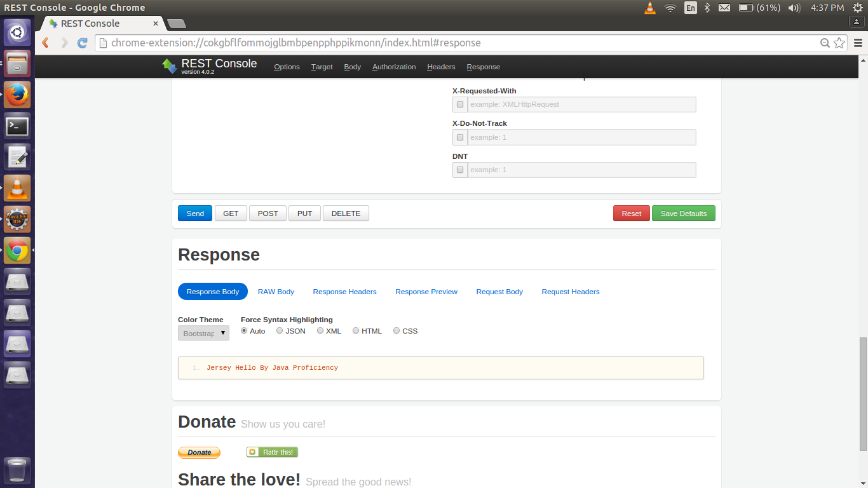Viewport: 868px width, 488px height.
Task: Click the Save Defaults button
Action: tap(683, 213)
